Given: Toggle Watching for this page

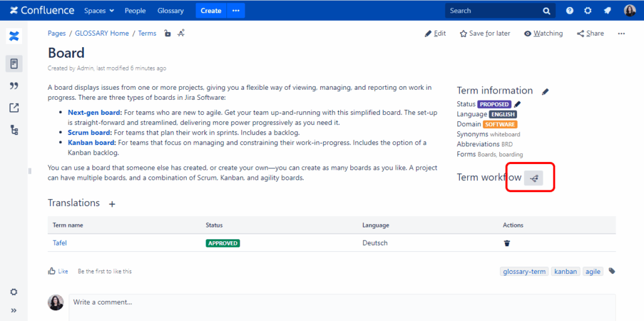Looking at the screenshot, I should click(543, 34).
